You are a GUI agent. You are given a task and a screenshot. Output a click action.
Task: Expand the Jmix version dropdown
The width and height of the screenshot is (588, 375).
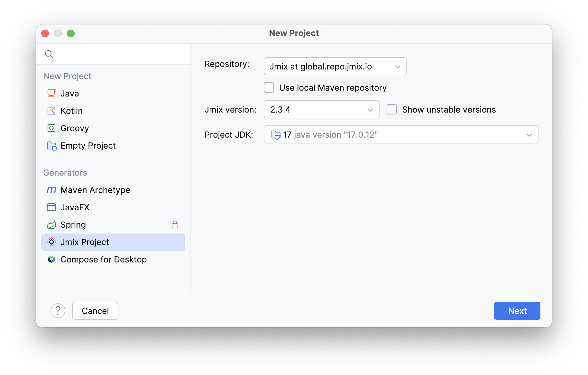pos(321,109)
